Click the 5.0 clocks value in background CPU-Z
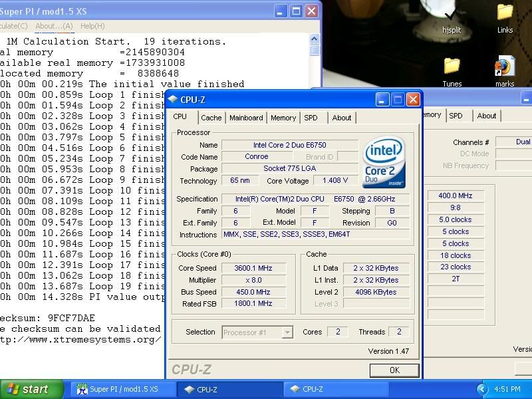This screenshot has width=532, height=399. click(x=456, y=219)
